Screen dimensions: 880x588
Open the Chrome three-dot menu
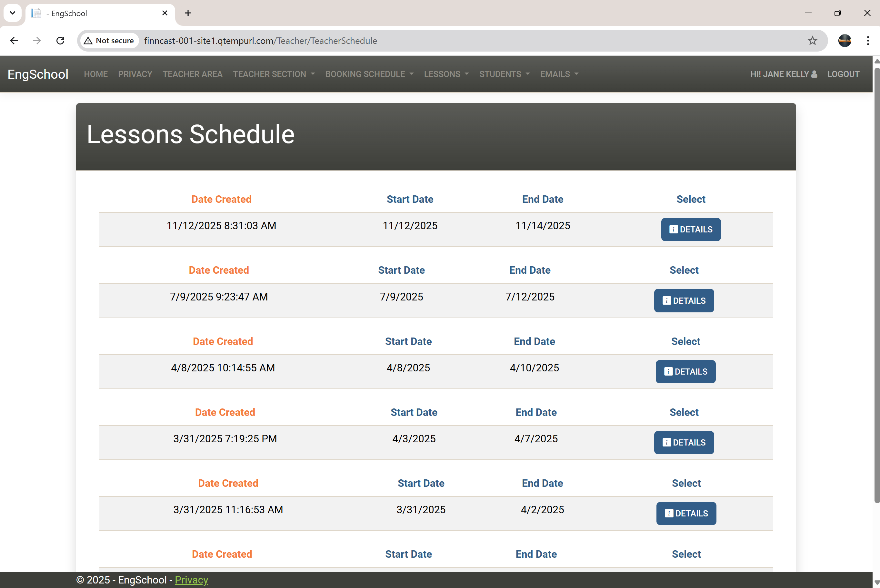(x=868, y=41)
